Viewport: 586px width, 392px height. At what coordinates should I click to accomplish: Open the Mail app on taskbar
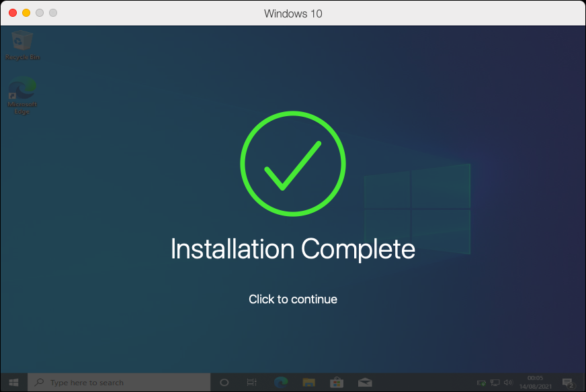tap(365, 382)
